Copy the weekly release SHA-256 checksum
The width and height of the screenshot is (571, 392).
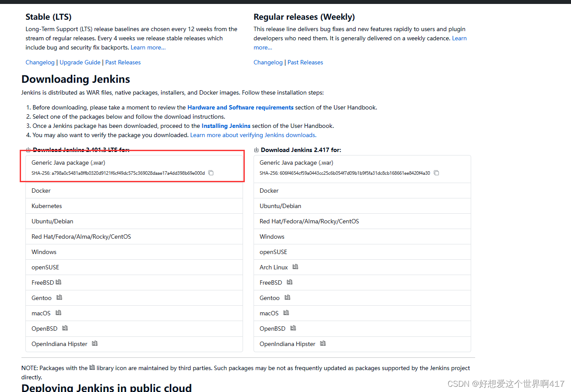pyautogui.click(x=436, y=173)
